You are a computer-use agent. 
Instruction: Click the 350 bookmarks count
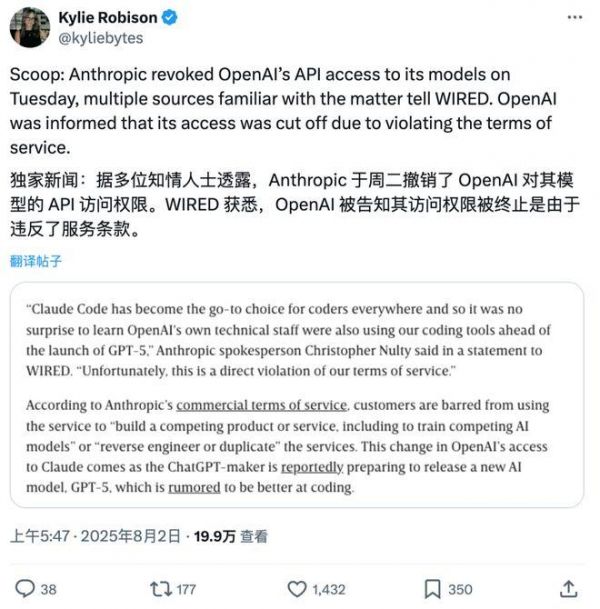pyautogui.click(x=460, y=590)
